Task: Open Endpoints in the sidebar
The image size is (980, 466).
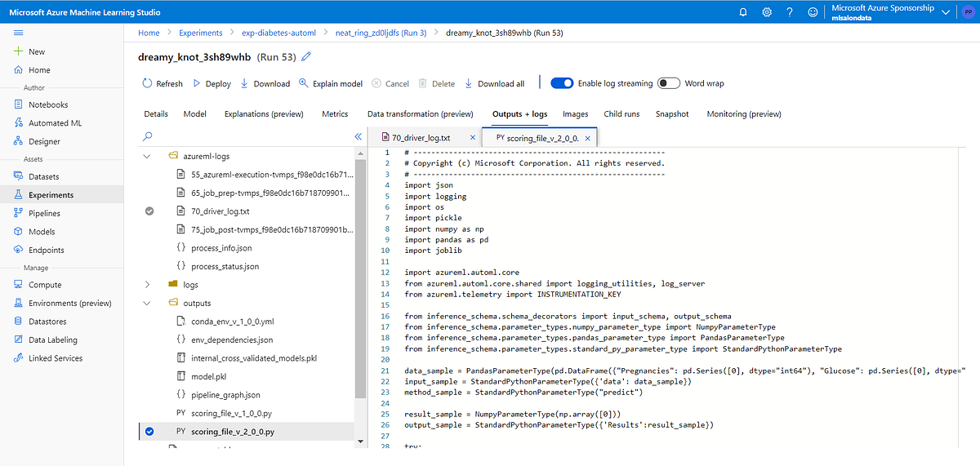Action: click(46, 250)
